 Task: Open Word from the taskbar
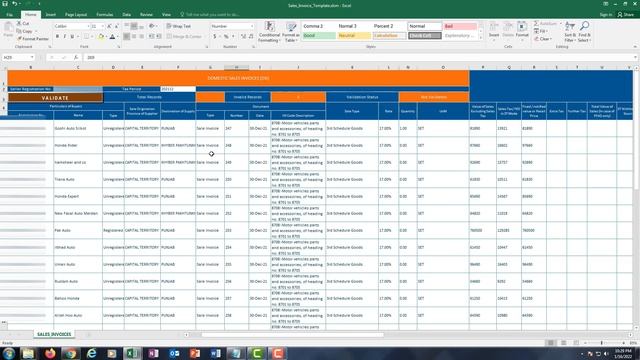[216, 353]
